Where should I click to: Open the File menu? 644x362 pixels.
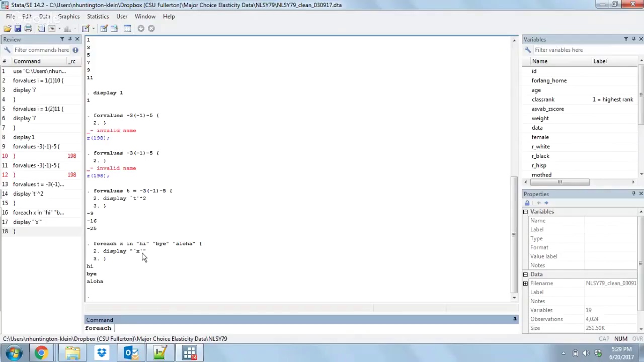(x=10, y=17)
